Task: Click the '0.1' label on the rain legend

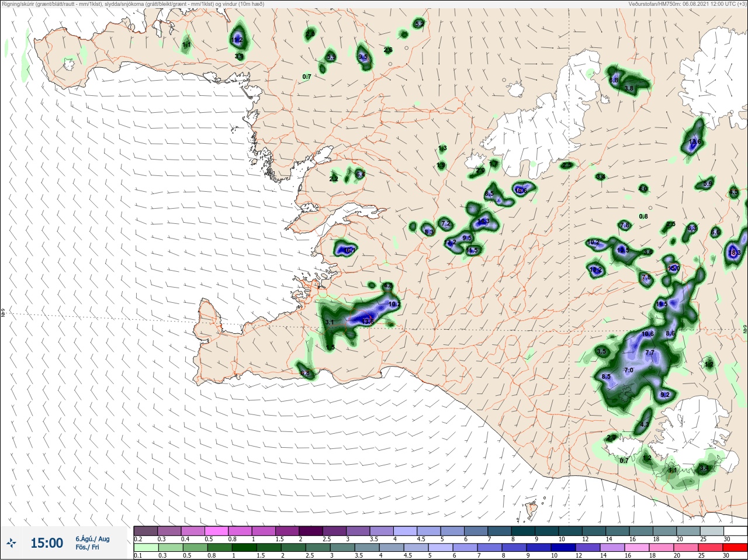Action: click(x=137, y=555)
